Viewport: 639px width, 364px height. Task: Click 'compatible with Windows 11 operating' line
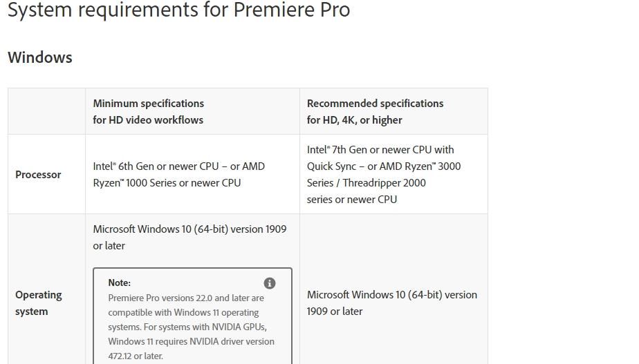point(183,313)
